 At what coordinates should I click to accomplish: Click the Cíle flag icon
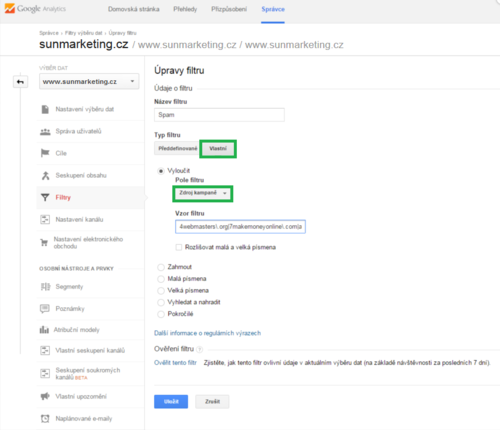[45, 153]
